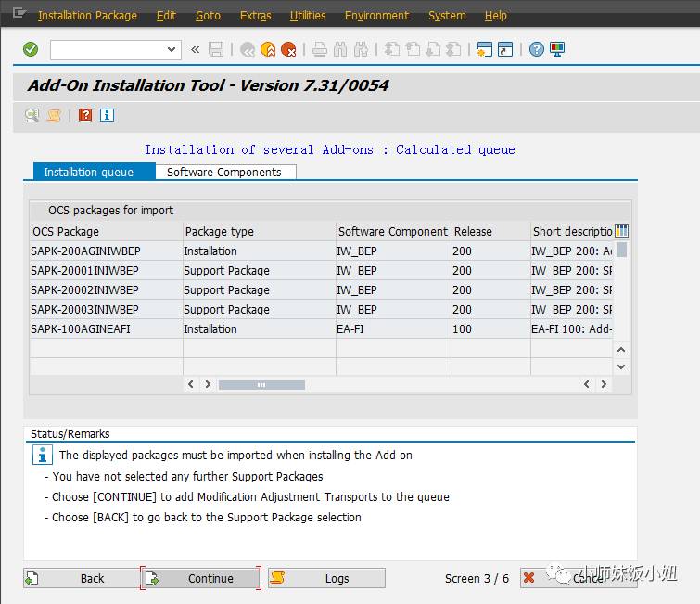Click the Continue button

click(x=200, y=578)
